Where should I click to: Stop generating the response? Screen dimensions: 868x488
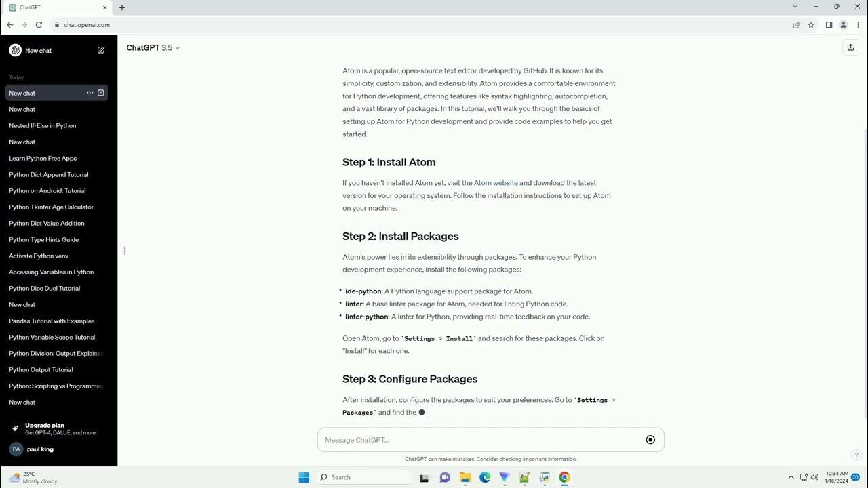pyautogui.click(x=650, y=440)
